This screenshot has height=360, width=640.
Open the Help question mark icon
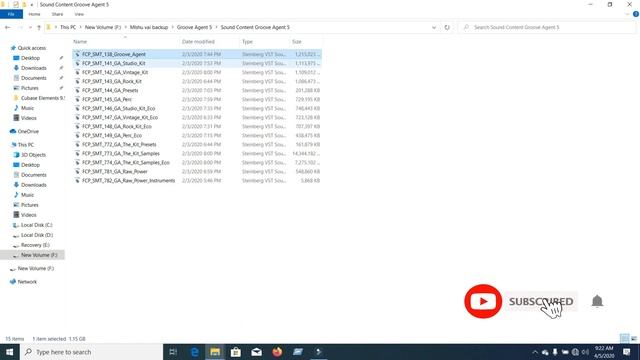(x=636, y=14)
